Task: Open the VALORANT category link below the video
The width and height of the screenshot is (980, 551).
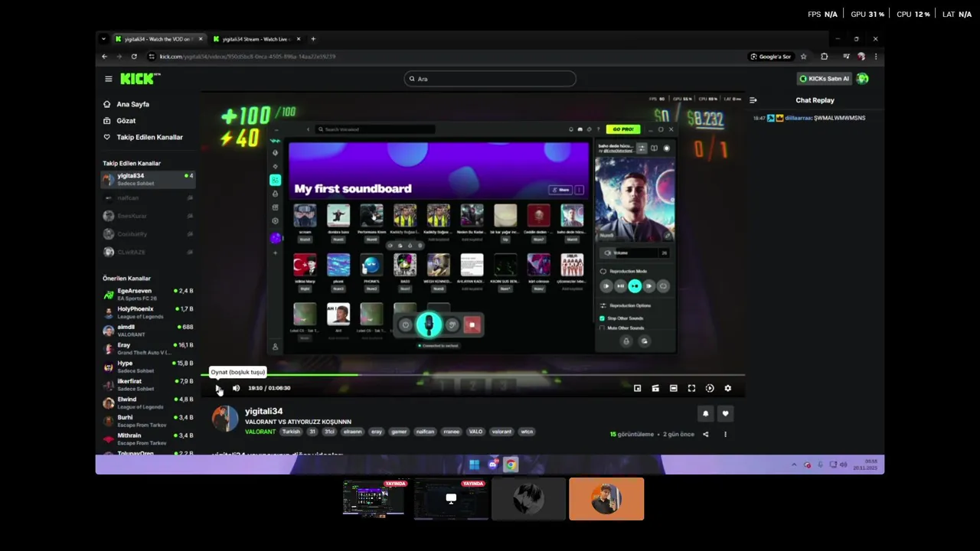Action: tap(260, 432)
